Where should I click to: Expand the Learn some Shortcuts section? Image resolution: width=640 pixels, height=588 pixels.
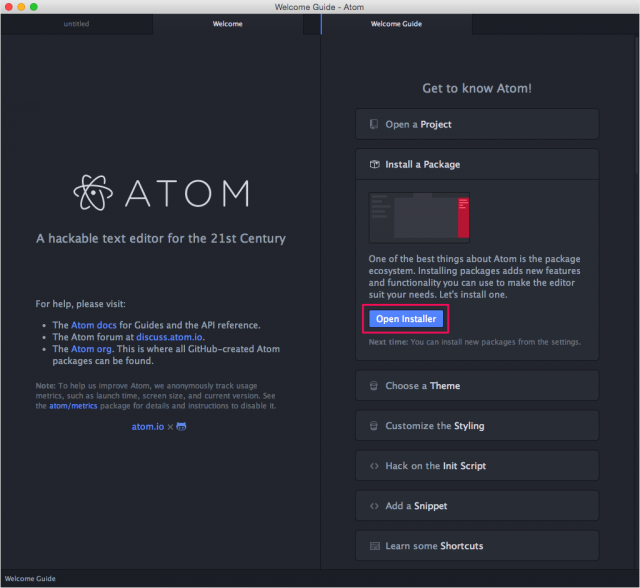pyautogui.click(x=477, y=546)
